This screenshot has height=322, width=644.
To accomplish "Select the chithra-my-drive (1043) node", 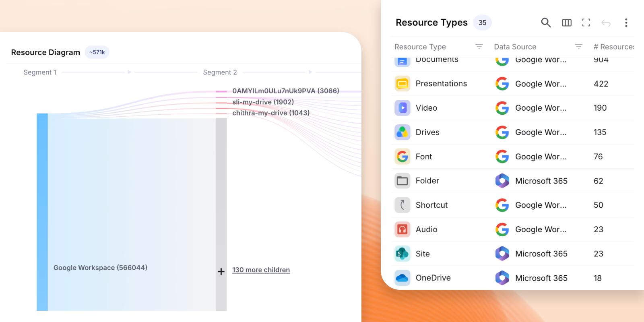I will pyautogui.click(x=271, y=113).
